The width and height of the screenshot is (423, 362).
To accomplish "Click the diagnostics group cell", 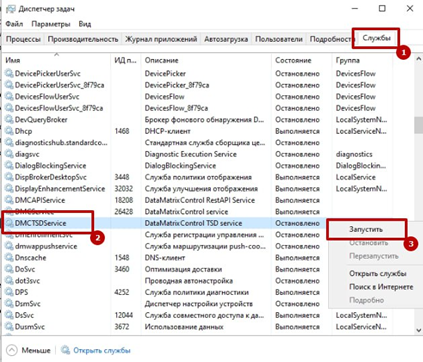I will click(354, 154).
